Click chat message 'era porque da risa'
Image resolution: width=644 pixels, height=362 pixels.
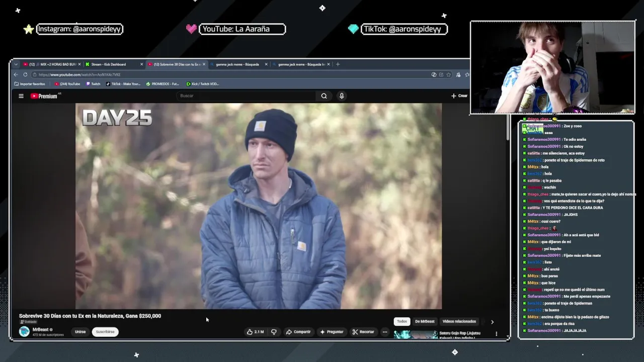pos(559,324)
